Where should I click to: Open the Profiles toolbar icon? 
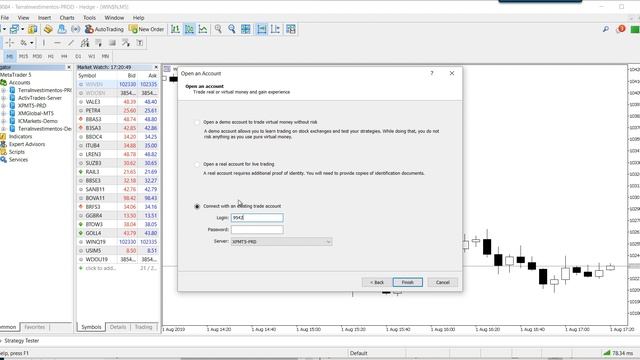click(15, 29)
